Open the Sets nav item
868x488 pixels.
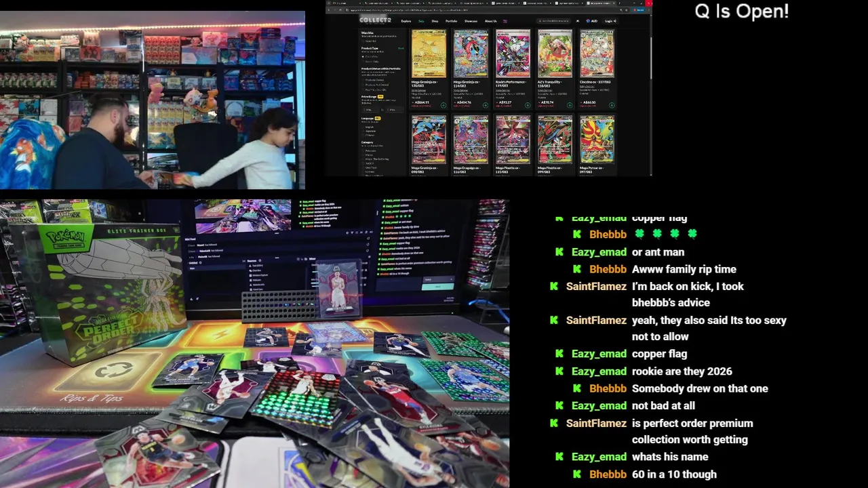(x=421, y=21)
